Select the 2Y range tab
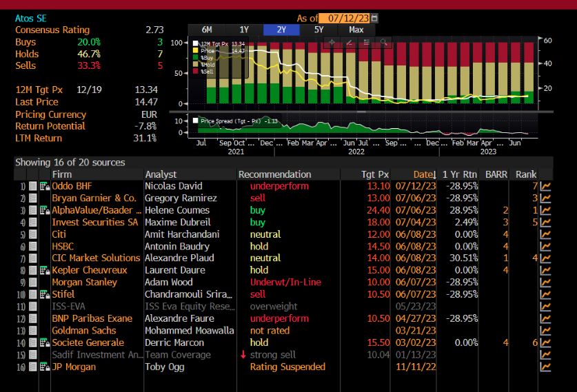 (281, 30)
